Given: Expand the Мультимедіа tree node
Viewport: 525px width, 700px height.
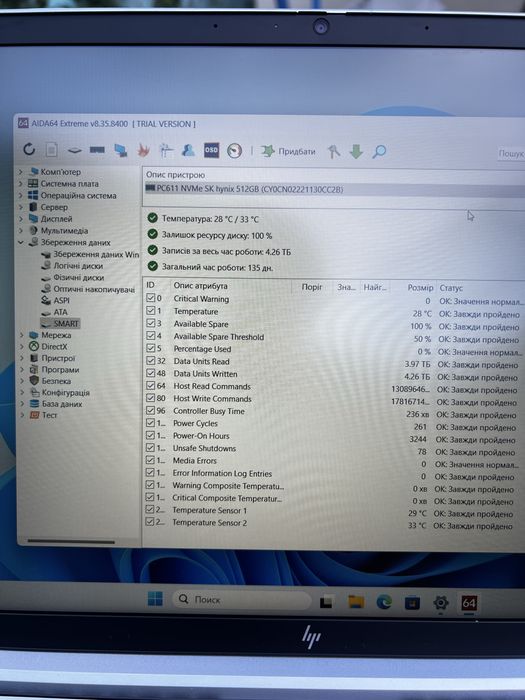Looking at the screenshot, I should pyautogui.click(x=21, y=230).
